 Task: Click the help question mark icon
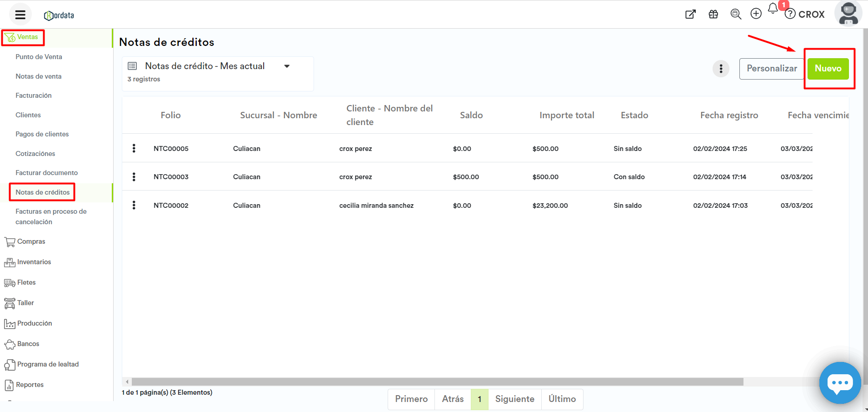(790, 14)
